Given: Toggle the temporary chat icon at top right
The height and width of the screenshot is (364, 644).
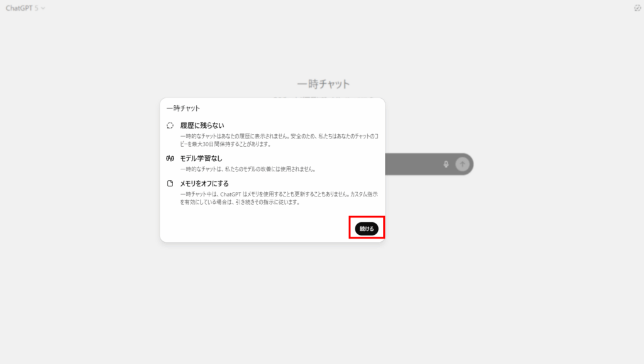Looking at the screenshot, I should [x=637, y=8].
